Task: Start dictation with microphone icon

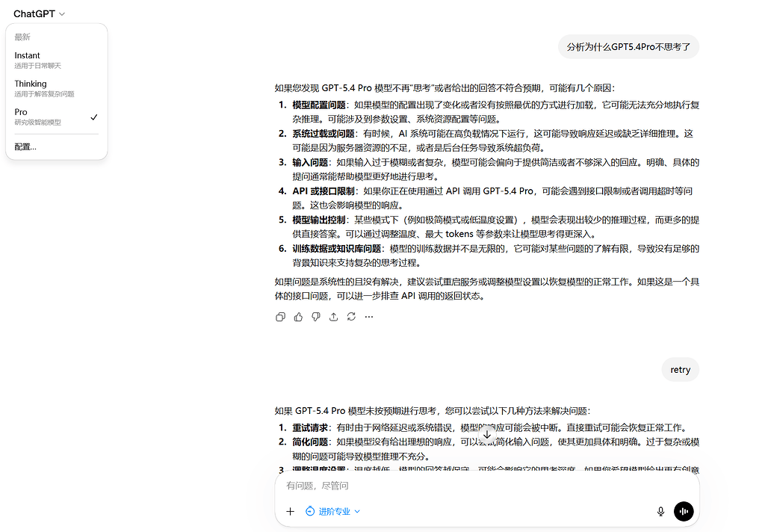Action: tap(660, 511)
